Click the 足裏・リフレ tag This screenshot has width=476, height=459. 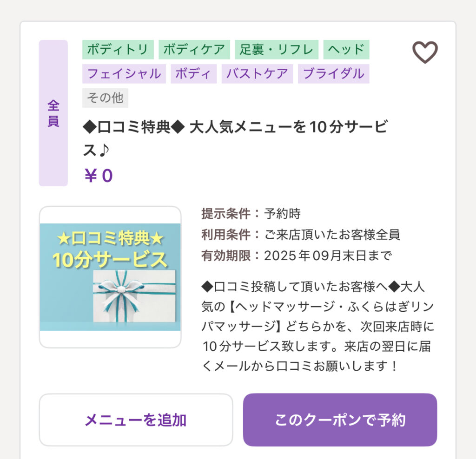click(x=277, y=49)
